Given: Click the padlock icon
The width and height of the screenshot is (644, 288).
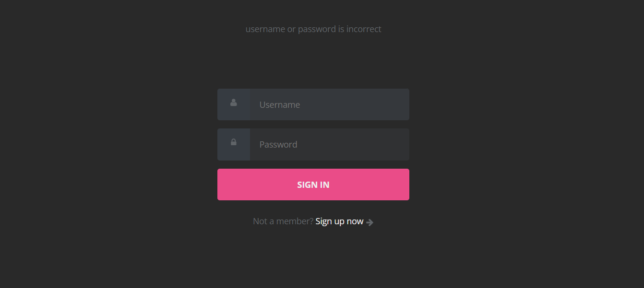Looking at the screenshot, I should pos(233,142).
